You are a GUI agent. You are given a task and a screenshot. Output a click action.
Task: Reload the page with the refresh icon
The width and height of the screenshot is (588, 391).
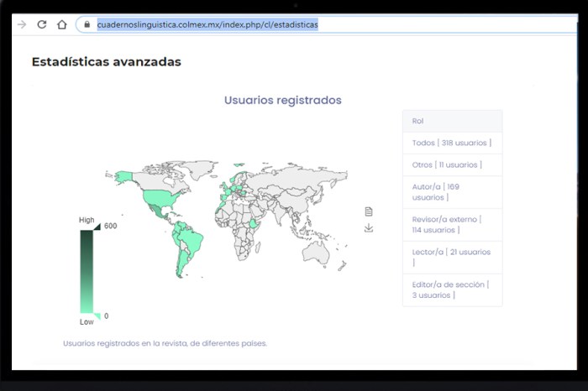pyautogui.click(x=41, y=24)
